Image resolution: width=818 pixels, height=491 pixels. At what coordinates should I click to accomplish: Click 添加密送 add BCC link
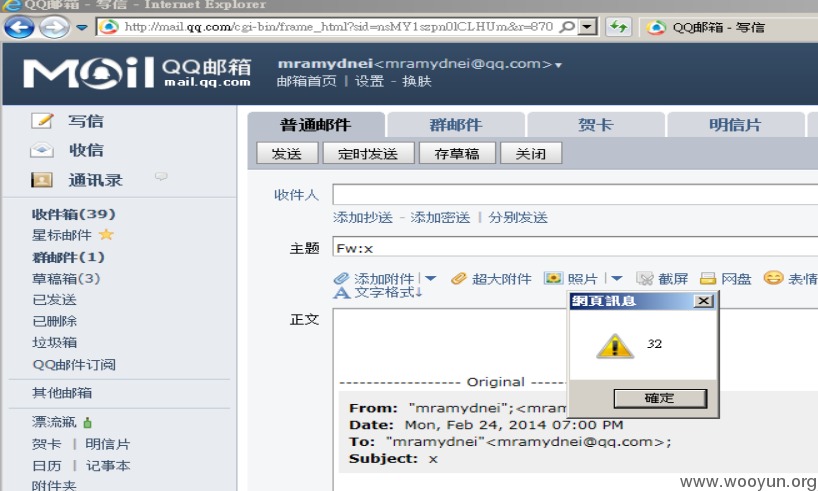pyautogui.click(x=440, y=218)
